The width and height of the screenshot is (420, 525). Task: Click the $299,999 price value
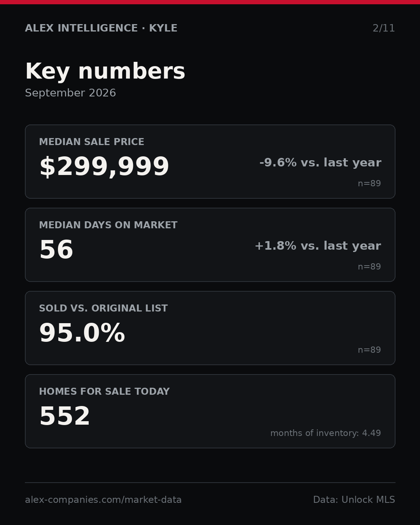click(x=104, y=167)
